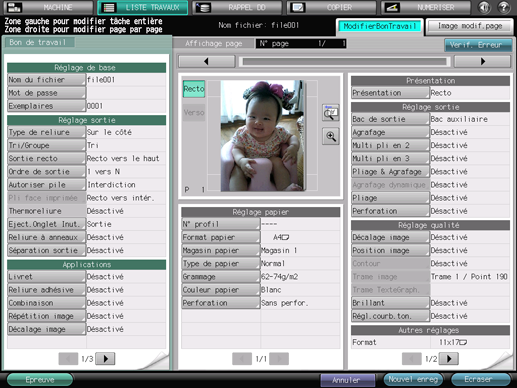The height and width of the screenshot is (388, 517).
Task: Open left panel Décalage image under Applications
Action: [46, 329]
